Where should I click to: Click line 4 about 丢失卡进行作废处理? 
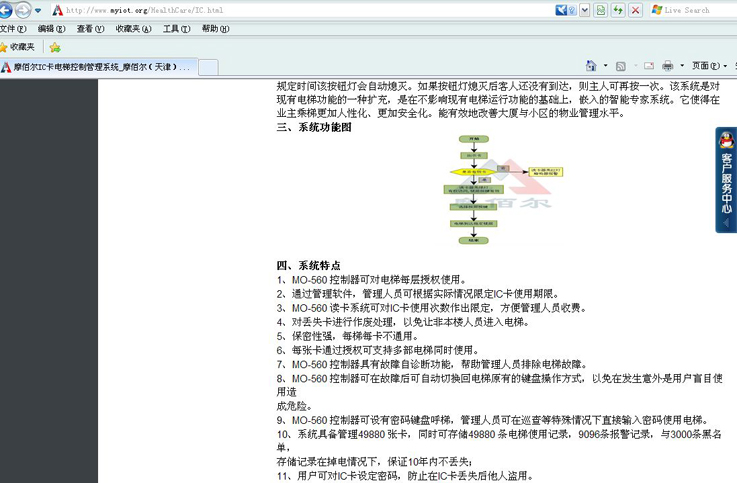coord(404,322)
